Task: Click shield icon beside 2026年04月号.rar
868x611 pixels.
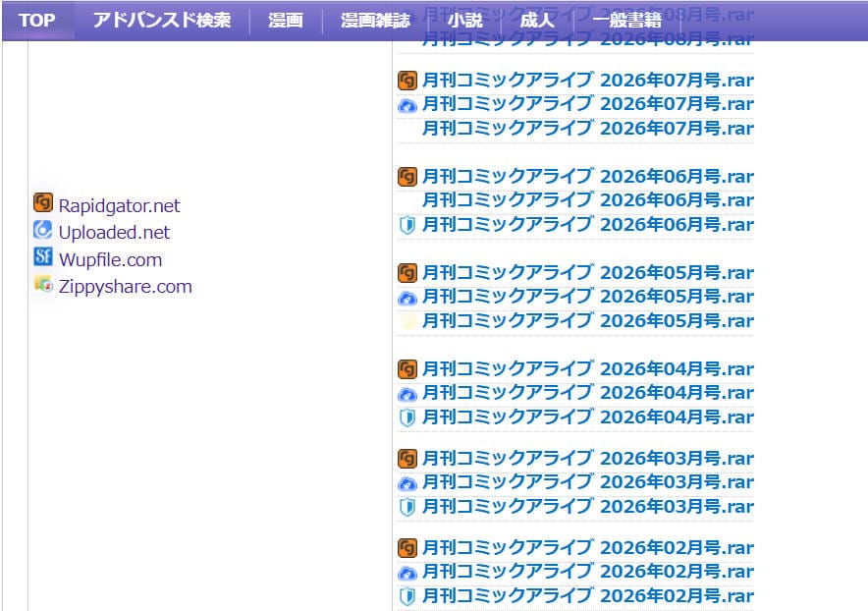Action: [407, 417]
